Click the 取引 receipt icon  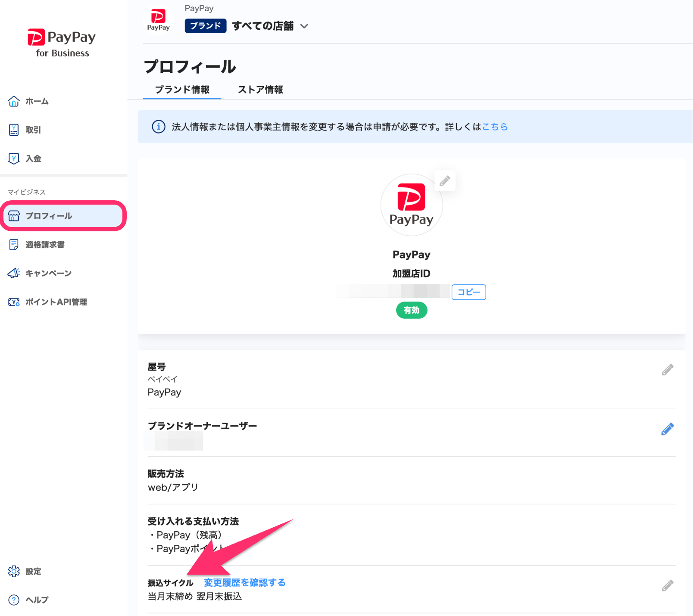(14, 130)
